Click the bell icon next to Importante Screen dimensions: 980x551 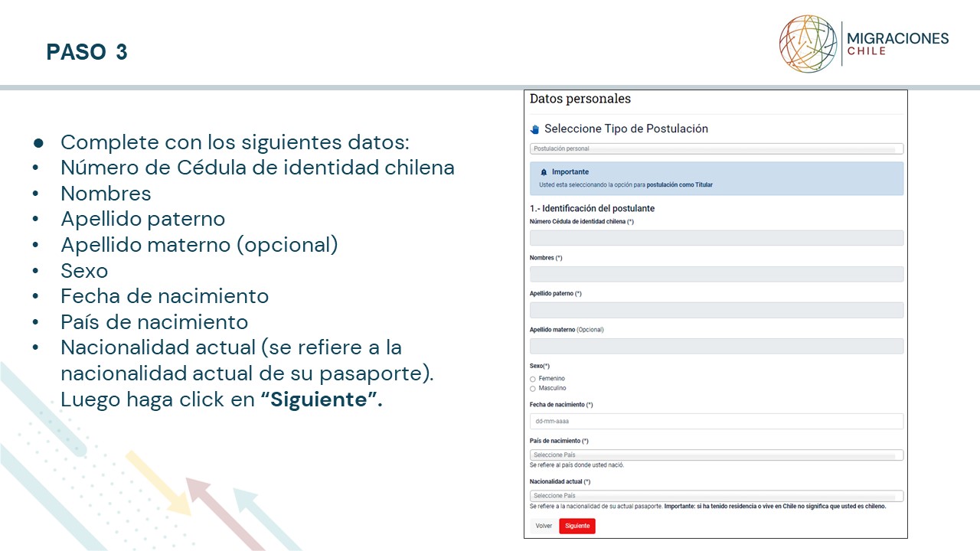(x=544, y=172)
